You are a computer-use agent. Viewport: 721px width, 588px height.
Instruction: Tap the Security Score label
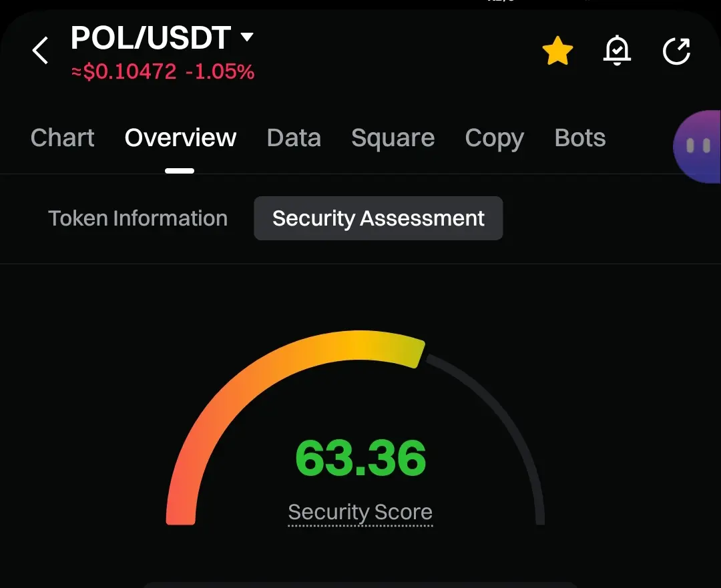(360, 512)
